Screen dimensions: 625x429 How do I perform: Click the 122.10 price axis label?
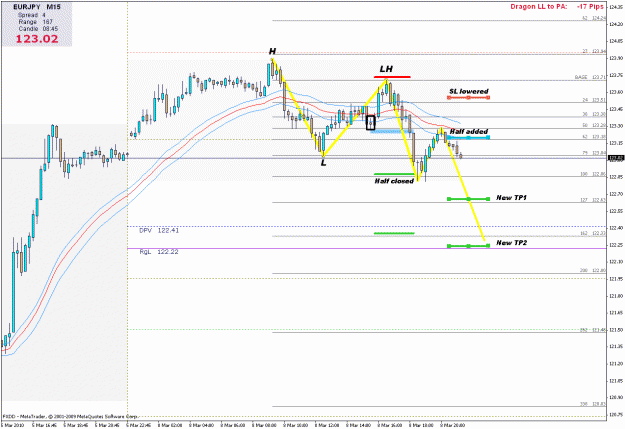[616, 262]
